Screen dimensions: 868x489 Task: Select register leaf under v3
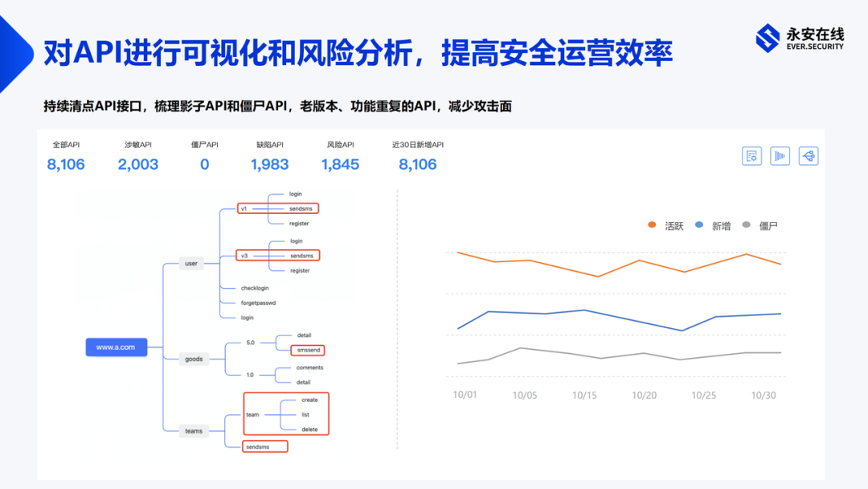click(300, 271)
